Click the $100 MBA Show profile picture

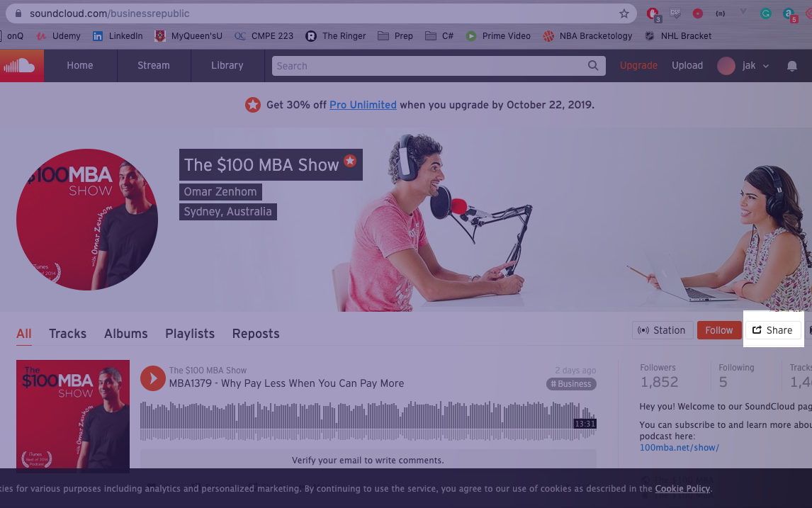point(87,220)
